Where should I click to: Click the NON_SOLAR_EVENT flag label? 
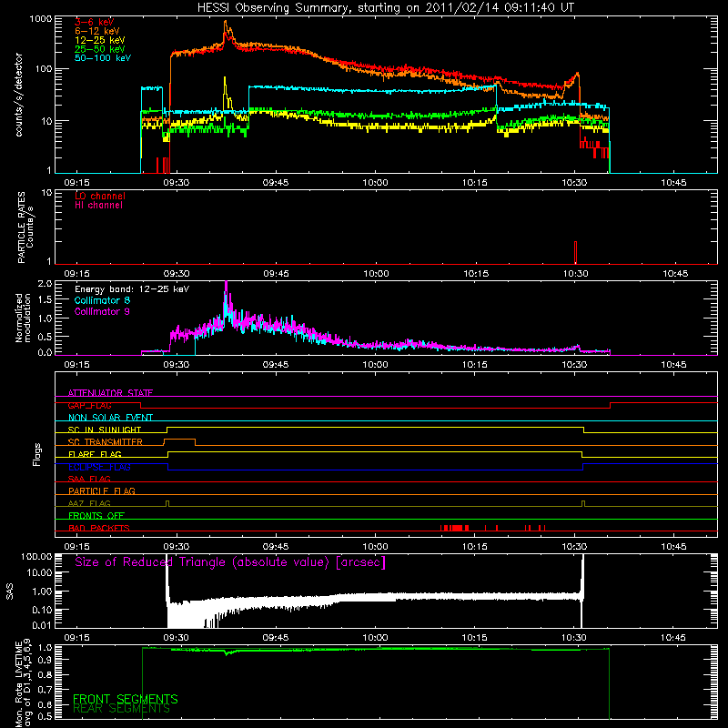110,418
